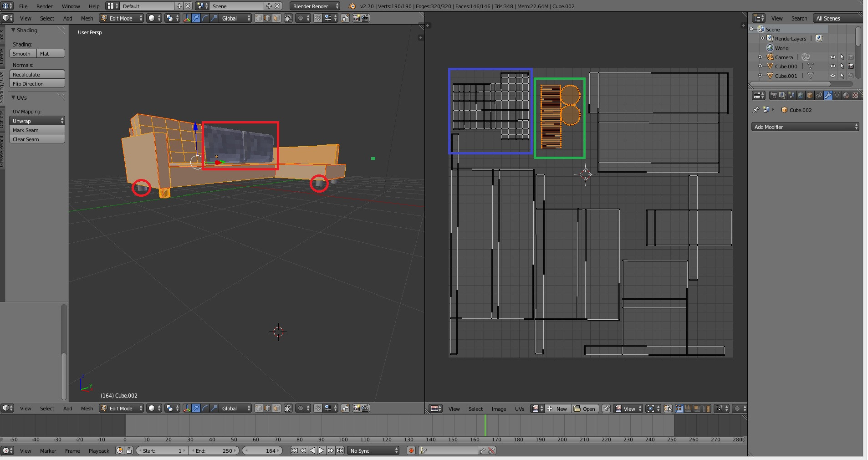Click the pin image icon in UV editor
Image resolution: width=868 pixels, height=460 pixels.
coord(606,409)
